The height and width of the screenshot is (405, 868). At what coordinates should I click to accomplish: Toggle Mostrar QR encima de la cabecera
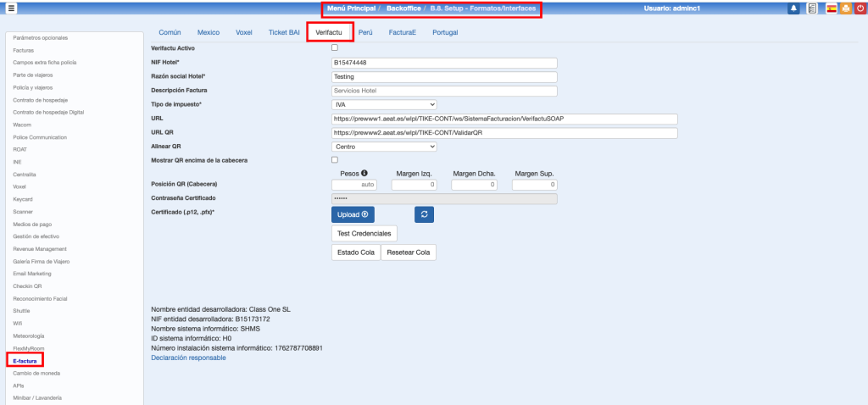(334, 159)
